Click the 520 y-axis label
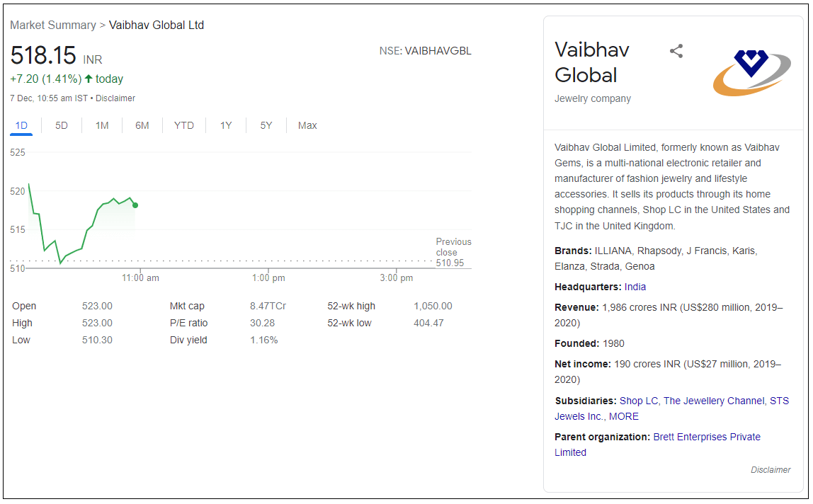813x504 pixels. click(18, 191)
